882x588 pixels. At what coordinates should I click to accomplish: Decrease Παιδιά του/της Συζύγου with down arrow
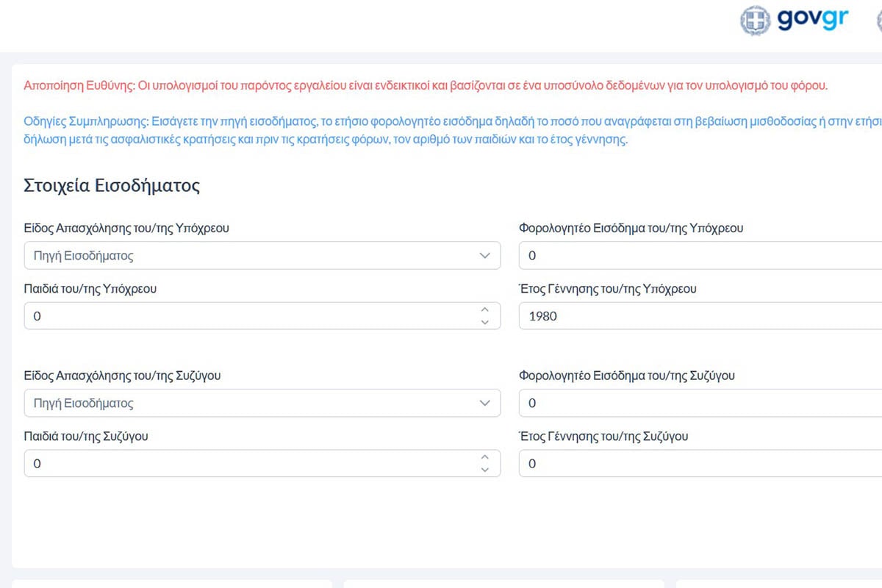click(484, 469)
